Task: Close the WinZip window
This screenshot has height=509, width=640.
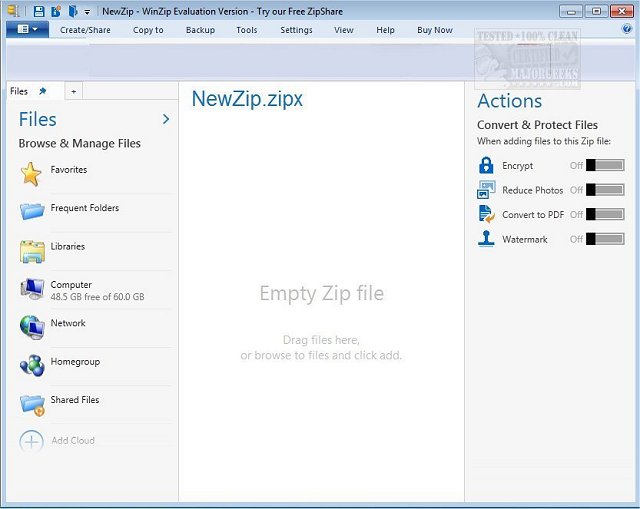Action: (622, 11)
